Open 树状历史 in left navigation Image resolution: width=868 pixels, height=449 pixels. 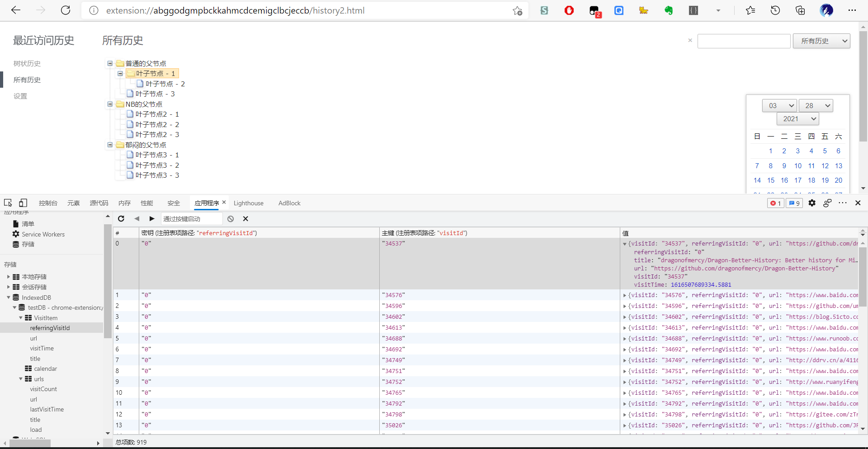click(x=27, y=64)
